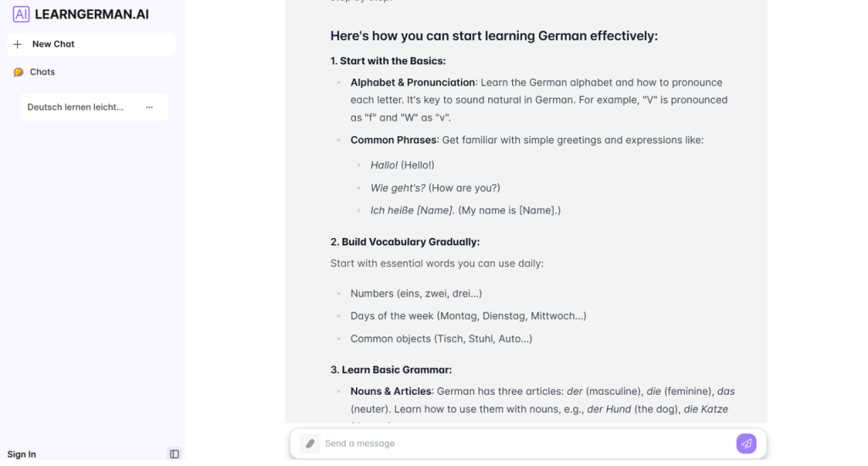Click the Chats speech bubble icon
This screenshot has width=868, height=466.
pyautogui.click(x=19, y=72)
